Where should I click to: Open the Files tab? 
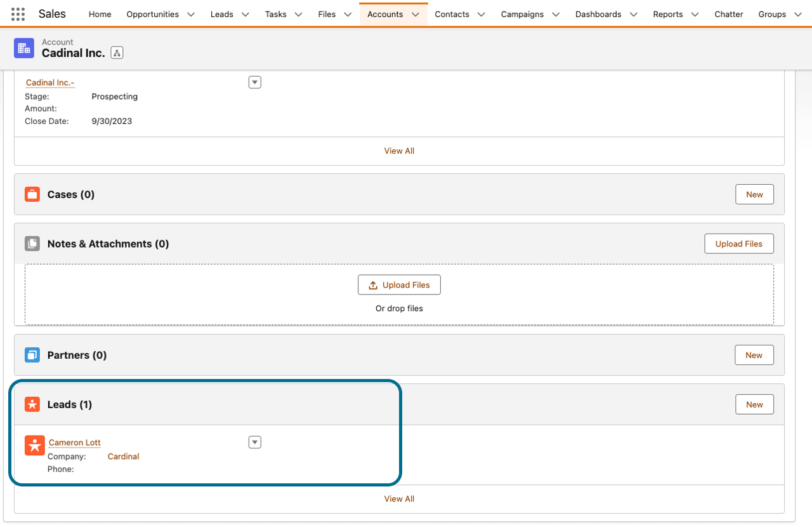327,14
